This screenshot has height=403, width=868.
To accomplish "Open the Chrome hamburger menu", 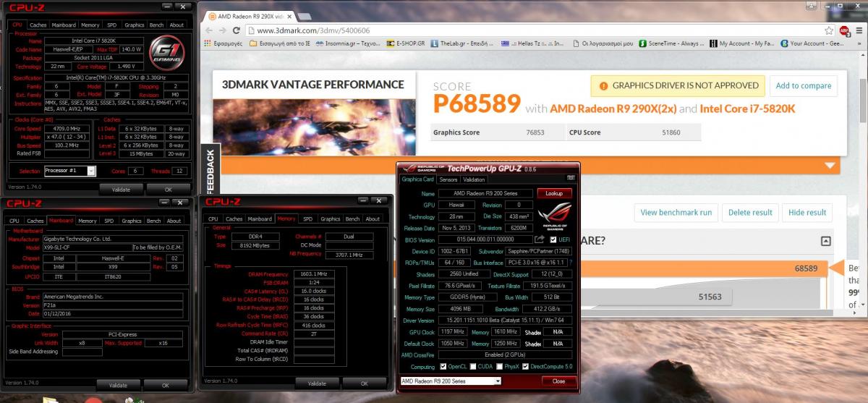I will pos(858,30).
